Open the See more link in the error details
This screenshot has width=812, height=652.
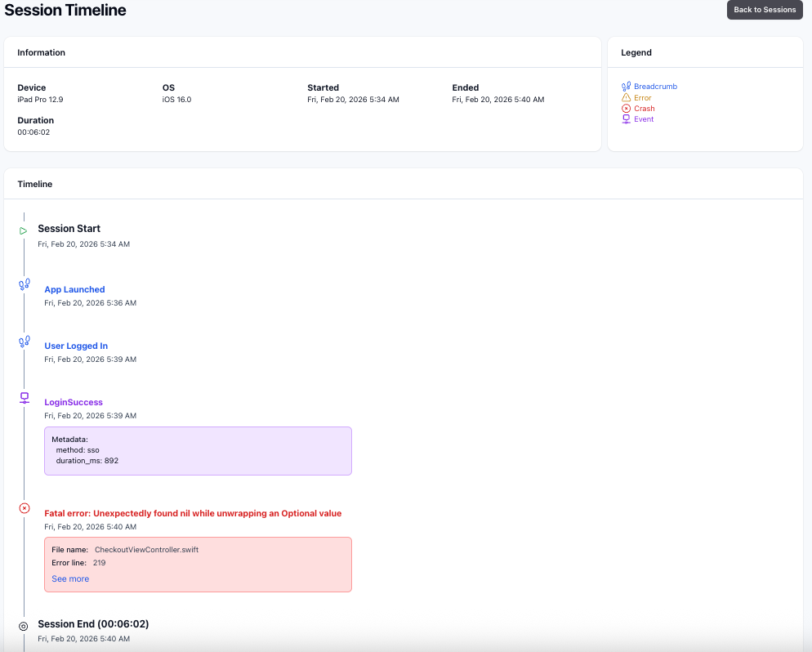coord(70,578)
